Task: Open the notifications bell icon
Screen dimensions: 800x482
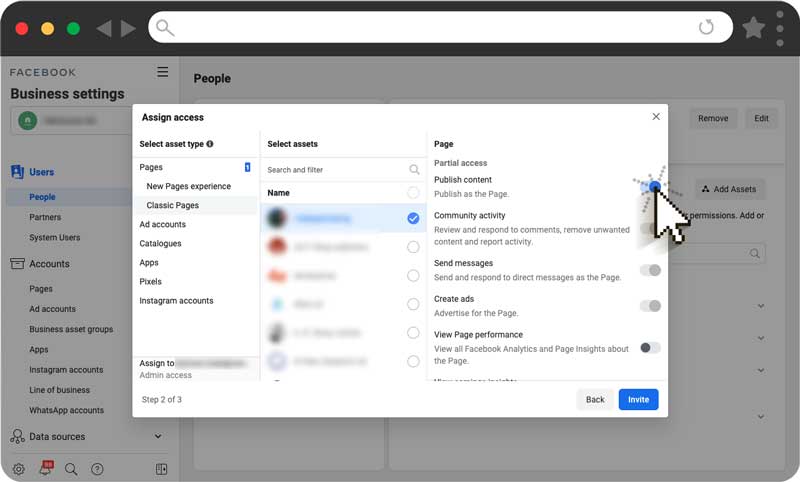Action: coord(45,468)
